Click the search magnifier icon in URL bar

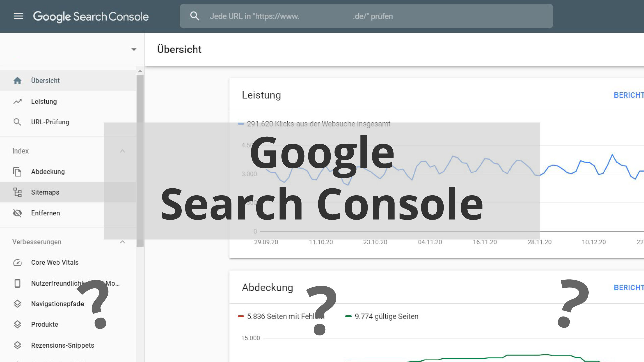pos(195,16)
